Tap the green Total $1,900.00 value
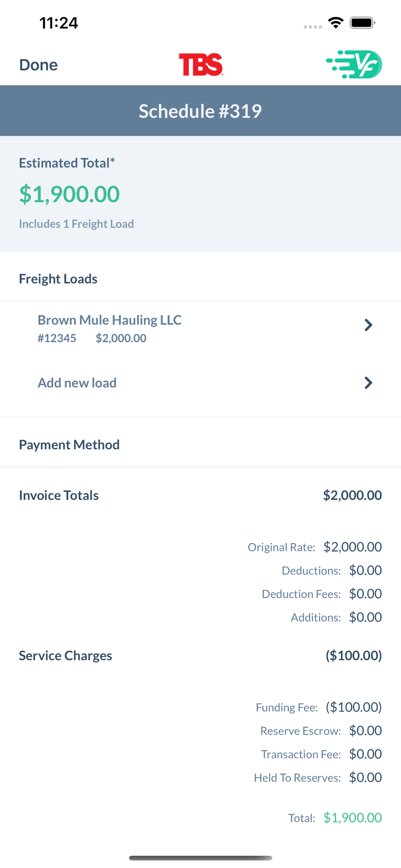 point(352,818)
